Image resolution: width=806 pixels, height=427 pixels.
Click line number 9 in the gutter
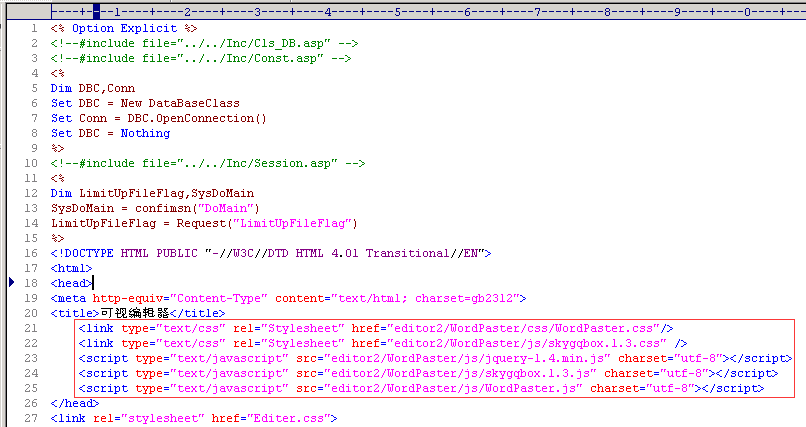tap(34, 148)
